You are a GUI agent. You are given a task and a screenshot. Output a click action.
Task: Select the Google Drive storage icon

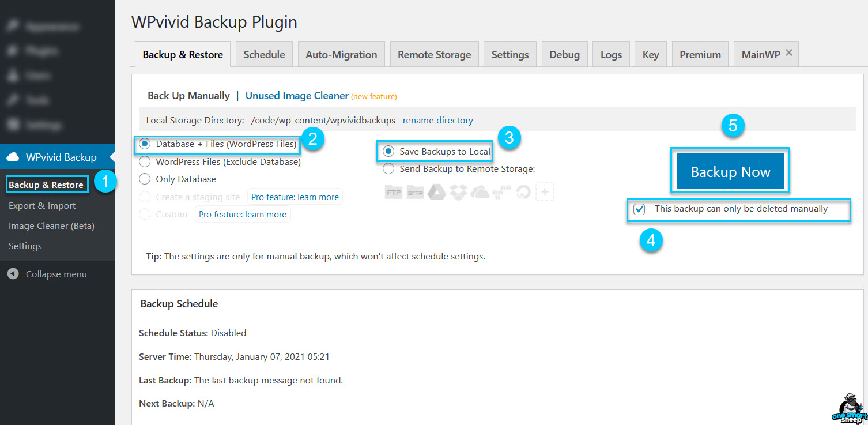coord(437,193)
